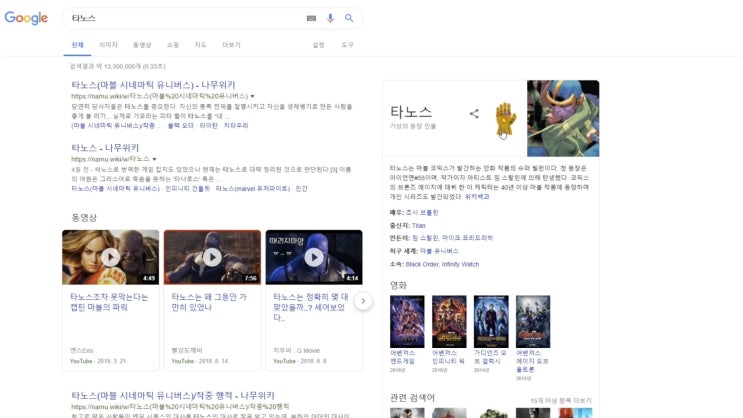Show next videos with carousel arrow
Screen dimensions: 743x418
(363, 301)
